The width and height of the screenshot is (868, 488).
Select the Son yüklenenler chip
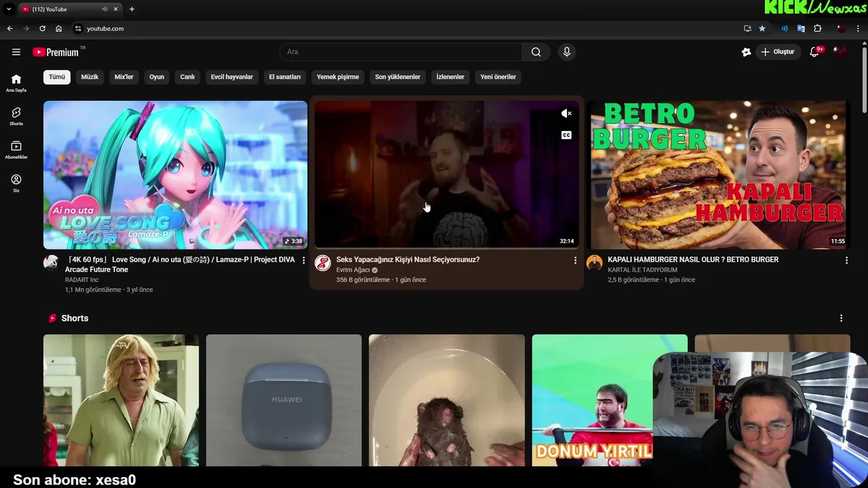tap(397, 77)
